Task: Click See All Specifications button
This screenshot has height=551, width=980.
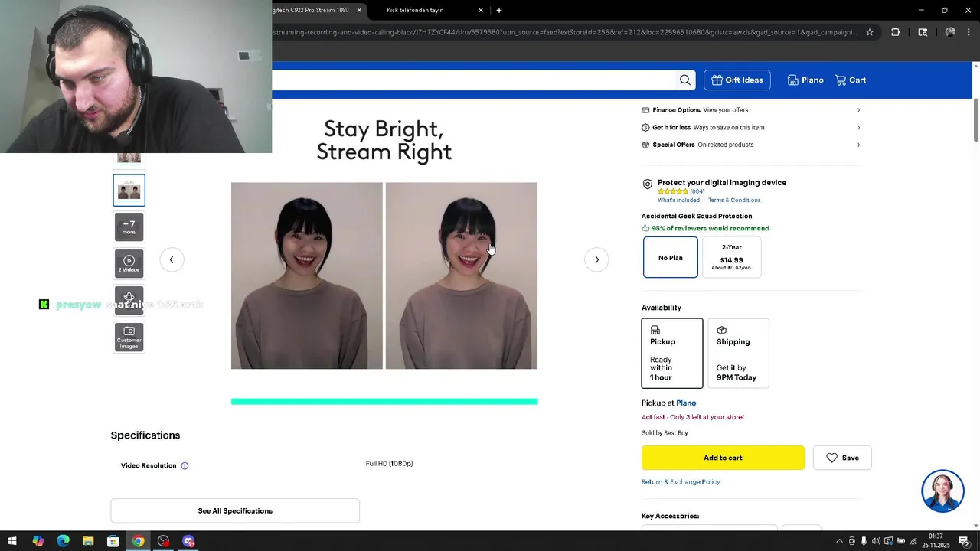Action: [235, 510]
